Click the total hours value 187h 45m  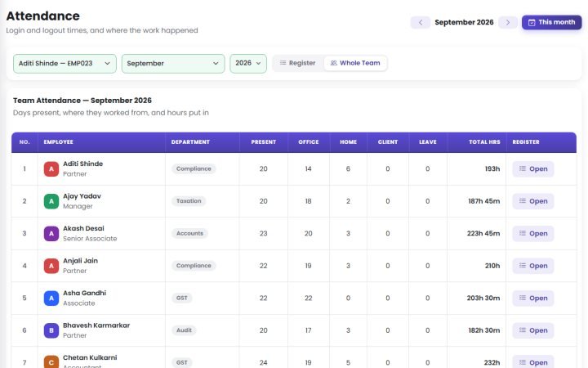[x=483, y=201]
